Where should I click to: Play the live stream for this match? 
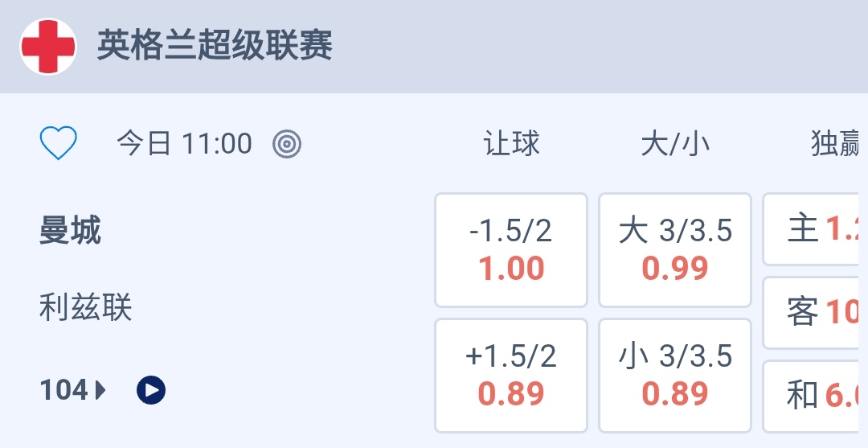pyautogui.click(x=151, y=390)
